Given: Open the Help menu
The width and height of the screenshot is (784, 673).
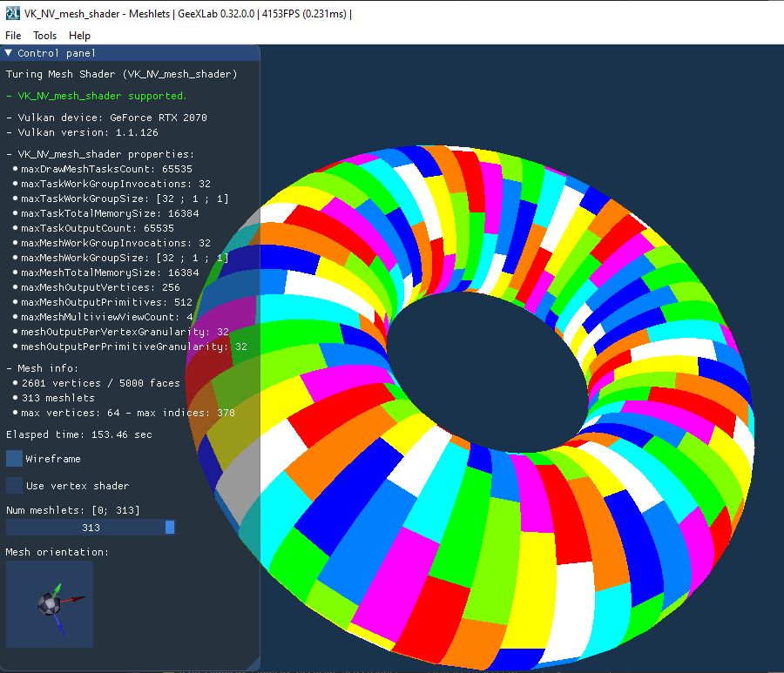Looking at the screenshot, I should coord(79,36).
